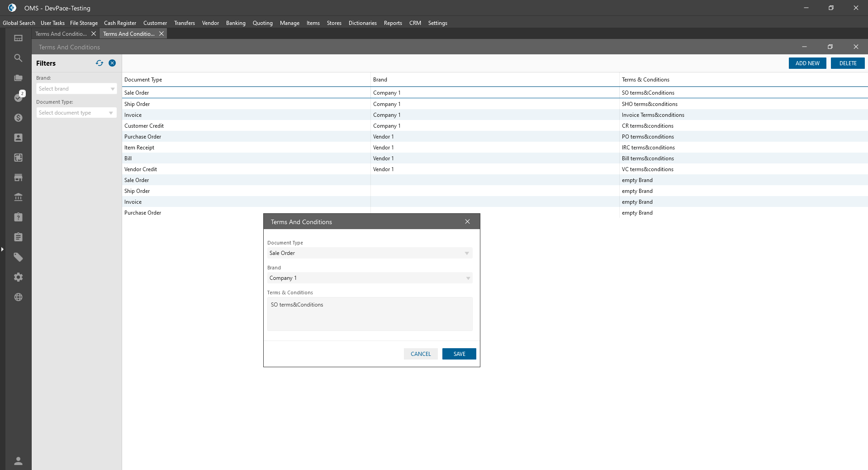Clear filters with the blue X icon
Image resolution: width=868 pixels, height=470 pixels.
(x=112, y=63)
